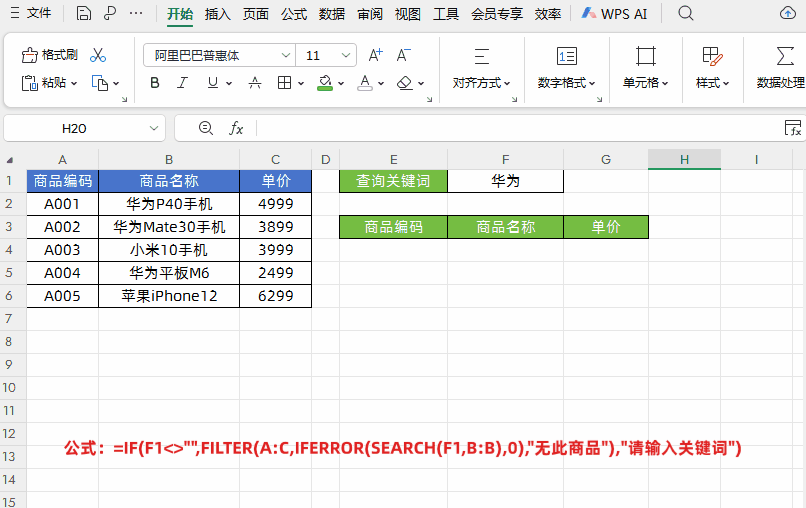Switch to the 视图 tab
The height and width of the screenshot is (508, 806).
coord(408,14)
